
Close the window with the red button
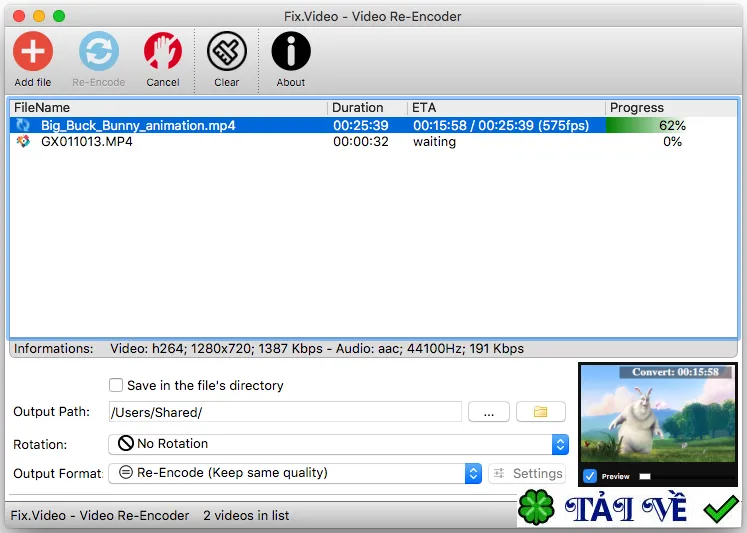click(19, 16)
